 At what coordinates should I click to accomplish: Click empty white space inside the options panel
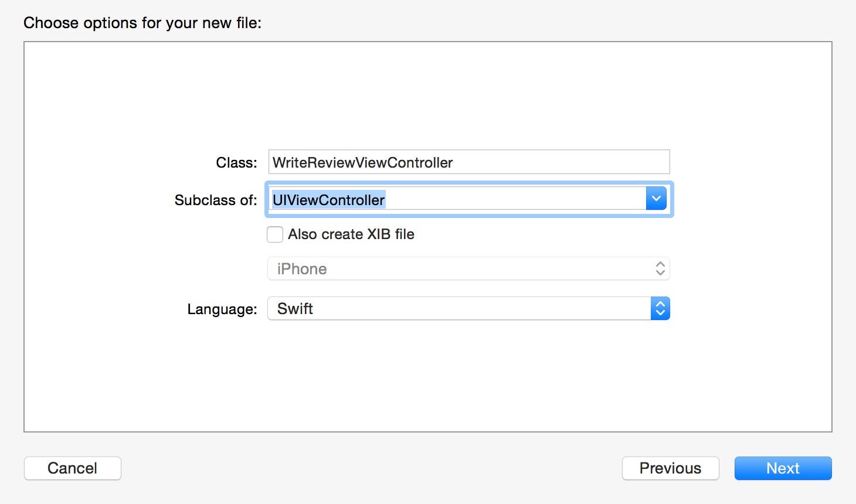coord(428,94)
